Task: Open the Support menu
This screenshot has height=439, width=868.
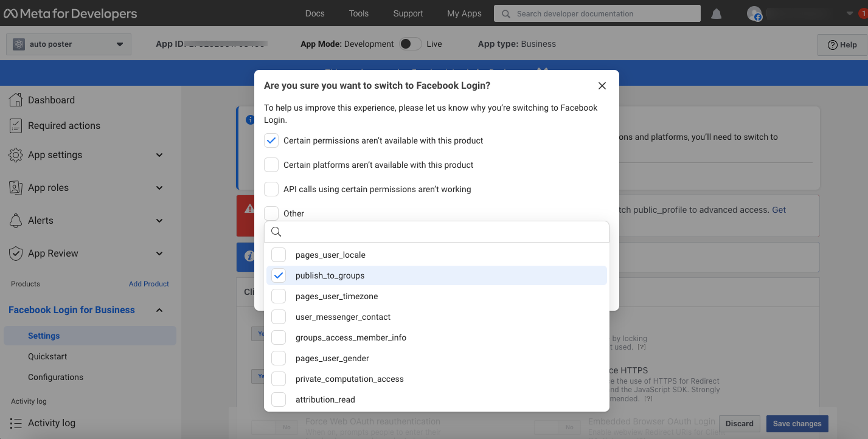Action: pos(408,13)
